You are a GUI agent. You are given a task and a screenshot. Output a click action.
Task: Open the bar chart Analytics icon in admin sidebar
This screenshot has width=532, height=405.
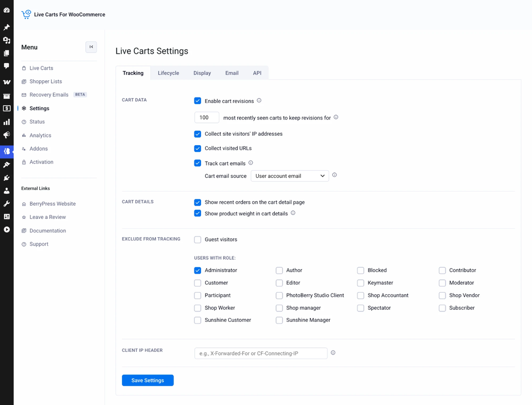coord(7,122)
